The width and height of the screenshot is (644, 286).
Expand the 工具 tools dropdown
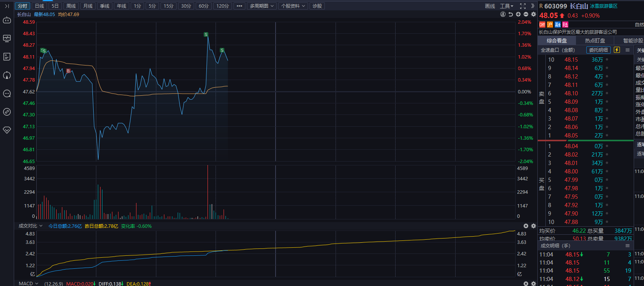point(506,6)
